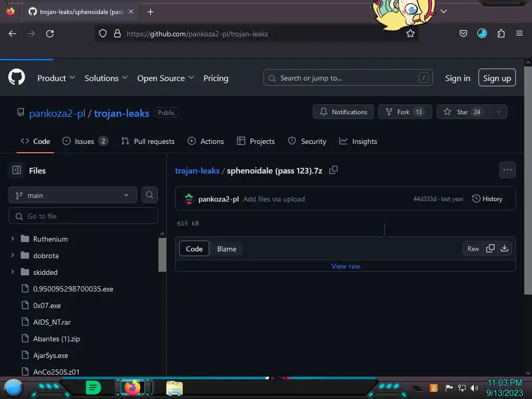
Task: Open a new tab with plus icon
Action: (x=150, y=12)
